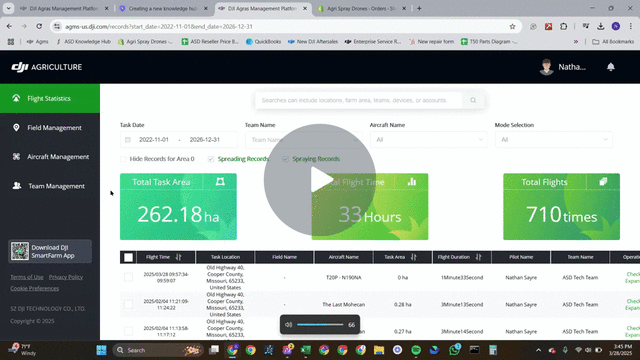Open the ASD Knowledge Hub bookmark

click(84, 42)
